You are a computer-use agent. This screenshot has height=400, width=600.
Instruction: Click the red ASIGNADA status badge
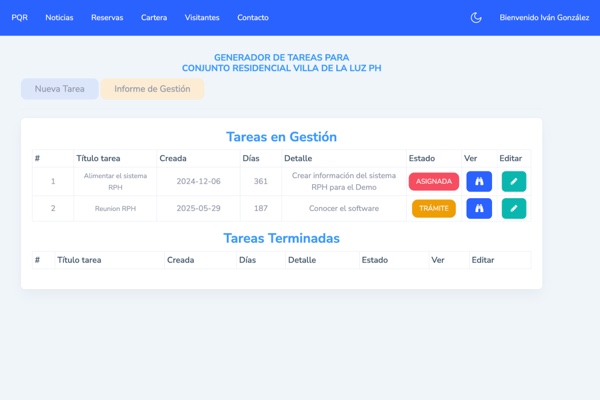[433, 182]
